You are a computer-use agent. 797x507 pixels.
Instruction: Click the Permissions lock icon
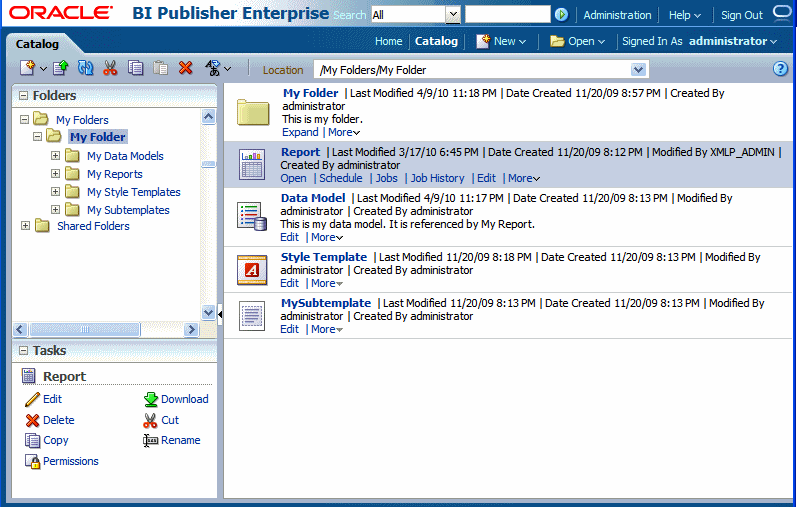click(x=32, y=461)
